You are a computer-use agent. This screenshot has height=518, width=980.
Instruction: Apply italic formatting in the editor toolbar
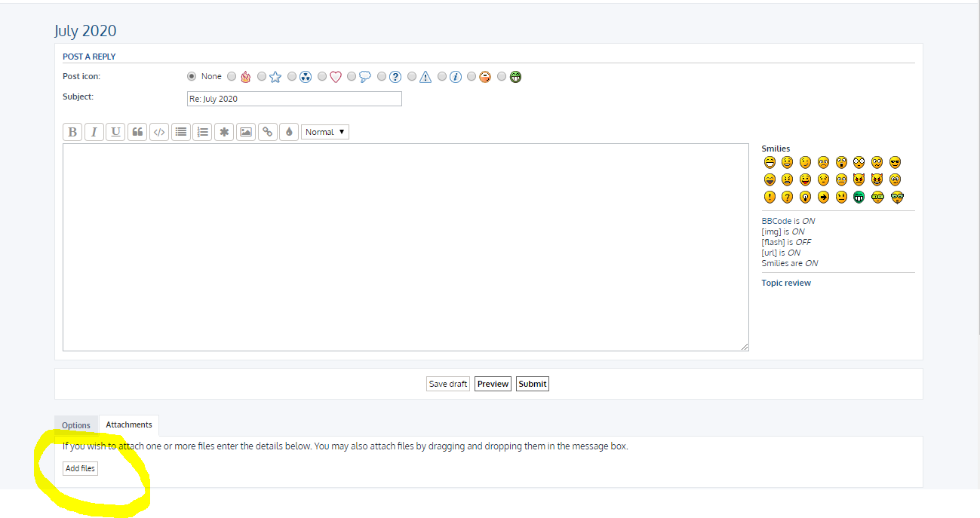(94, 132)
